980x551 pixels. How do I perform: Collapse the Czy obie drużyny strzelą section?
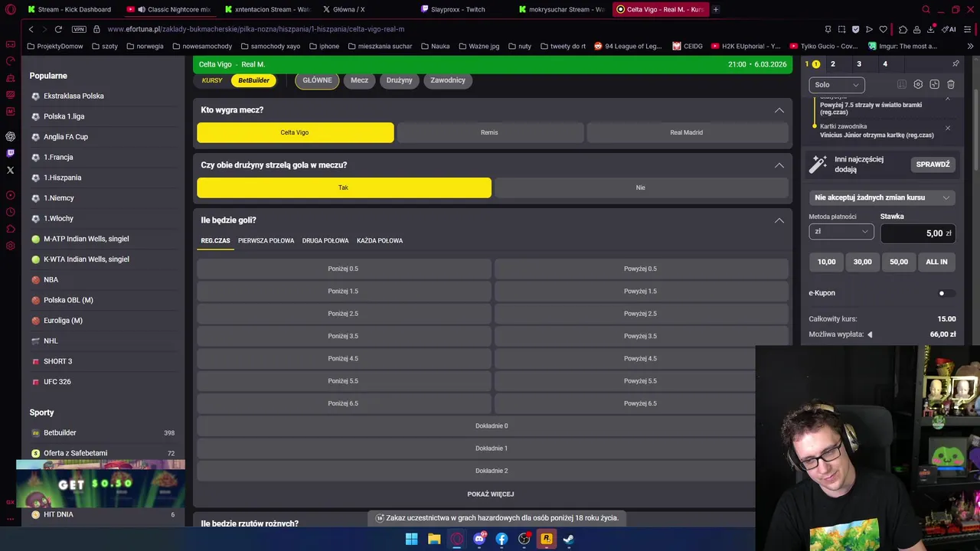coord(779,165)
